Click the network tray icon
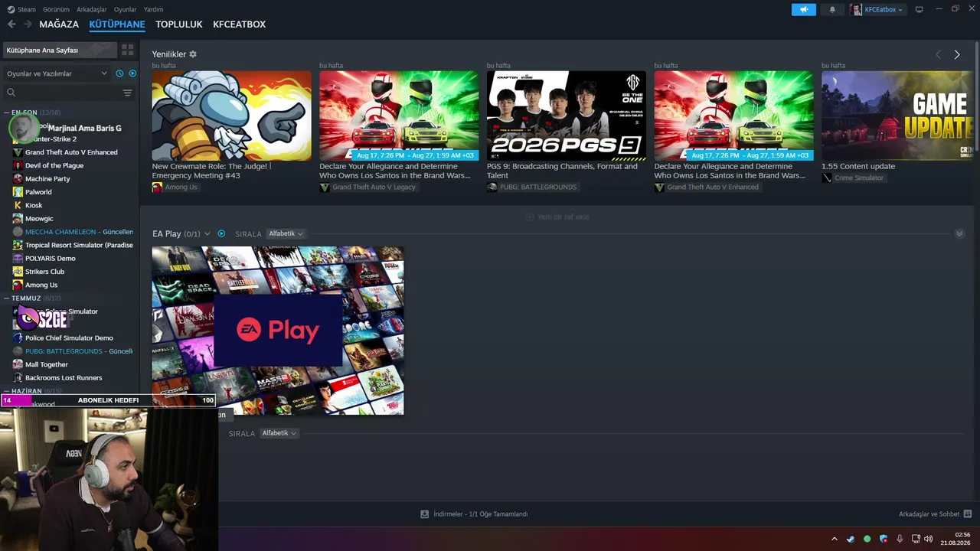This screenshot has height=551, width=980. click(x=916, y=539)
